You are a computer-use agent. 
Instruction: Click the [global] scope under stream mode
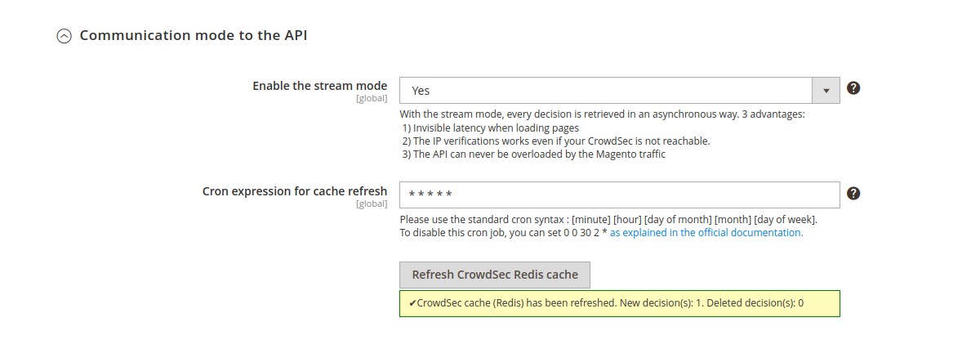[372, 99]
